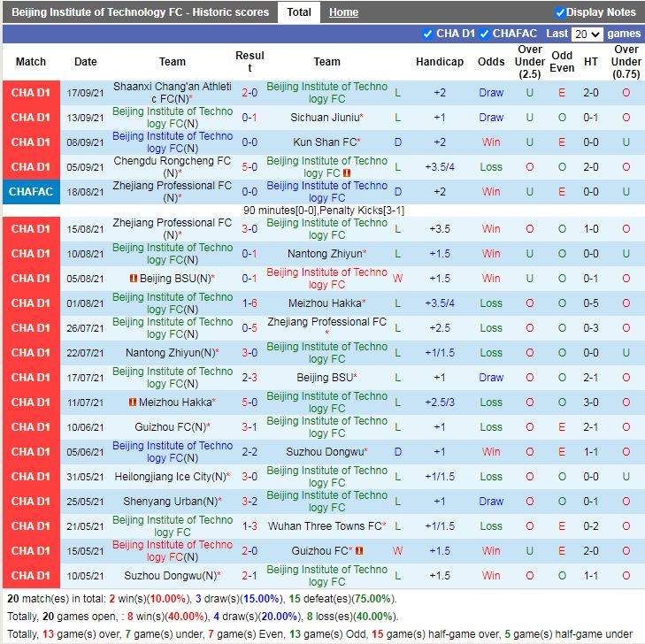Viewport: 645px width, 644px height.
Task: Open the Last 20 games dropdown
Action: click(x=587, y=34)
